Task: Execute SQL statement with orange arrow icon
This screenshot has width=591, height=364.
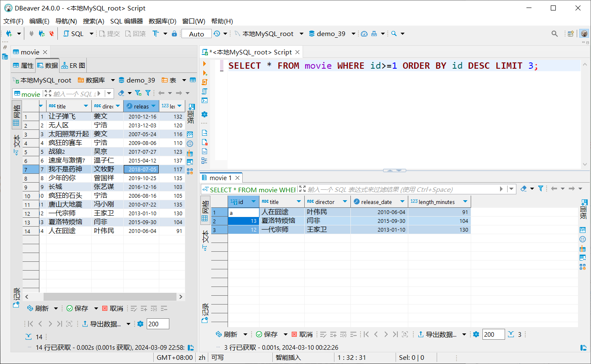Action: [x=205, y=64]
